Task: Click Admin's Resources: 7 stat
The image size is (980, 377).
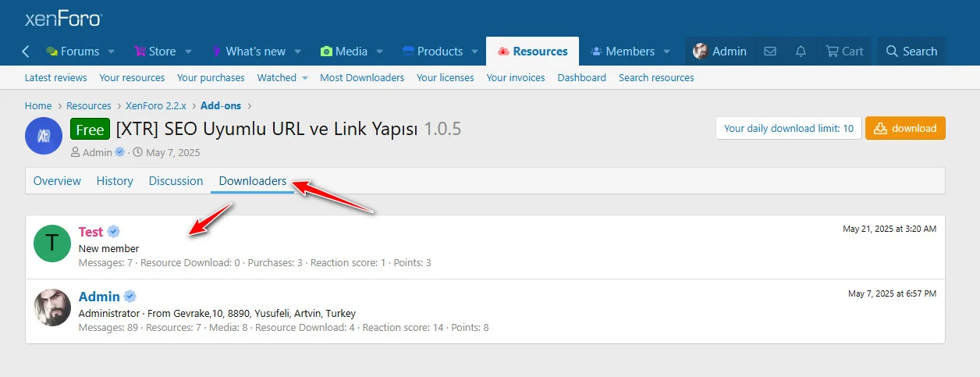Action: [x=172, y=328]
